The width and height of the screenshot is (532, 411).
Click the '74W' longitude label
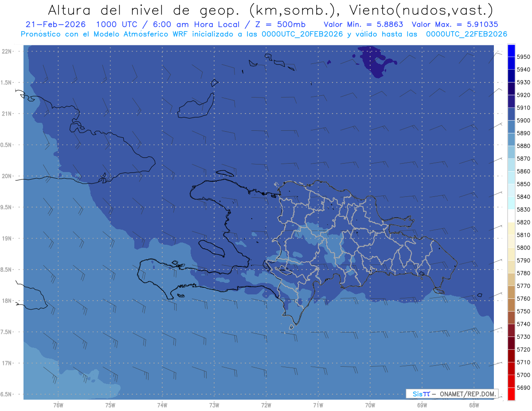(162, 405)
